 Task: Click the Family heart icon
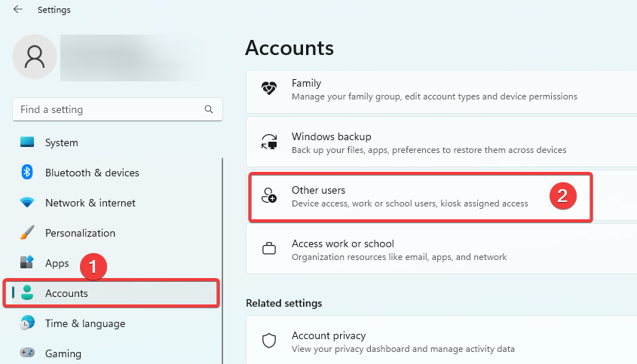(x=269, y=88)
